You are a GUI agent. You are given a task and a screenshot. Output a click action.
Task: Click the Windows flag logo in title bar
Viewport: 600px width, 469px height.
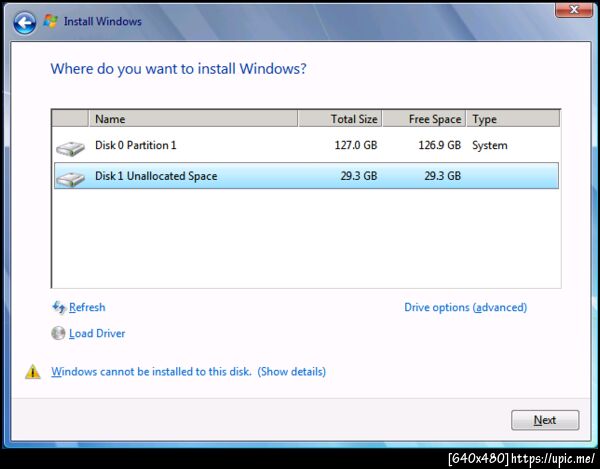[x=51, y=21]
